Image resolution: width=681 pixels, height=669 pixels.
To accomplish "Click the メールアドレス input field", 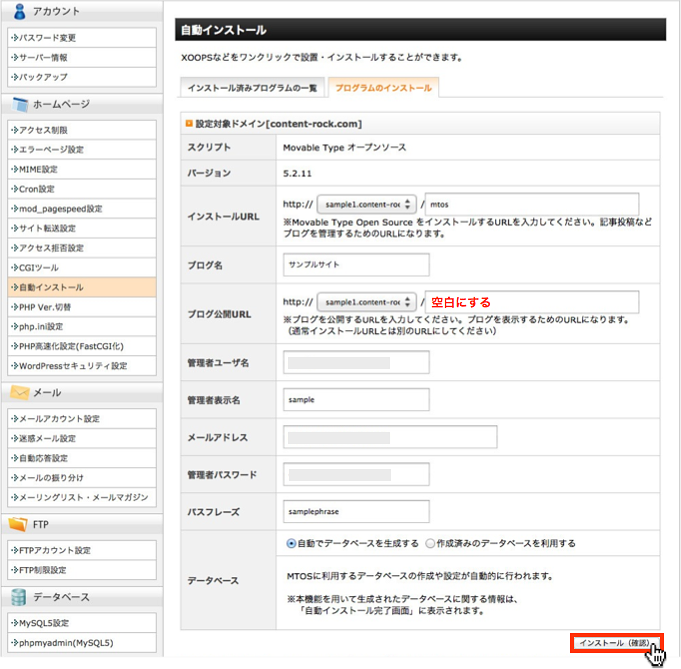I will pos(390,437).
